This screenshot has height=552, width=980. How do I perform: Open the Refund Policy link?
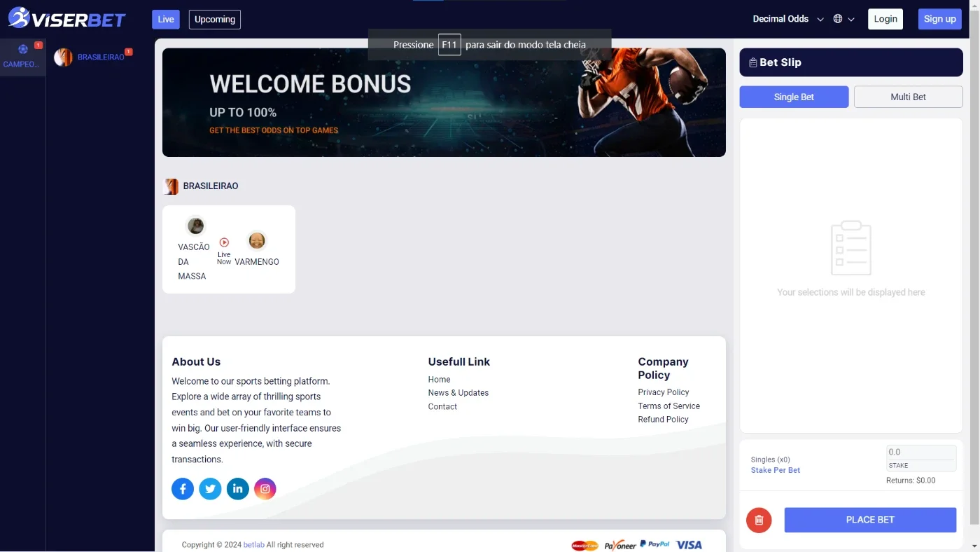(663, 419)
